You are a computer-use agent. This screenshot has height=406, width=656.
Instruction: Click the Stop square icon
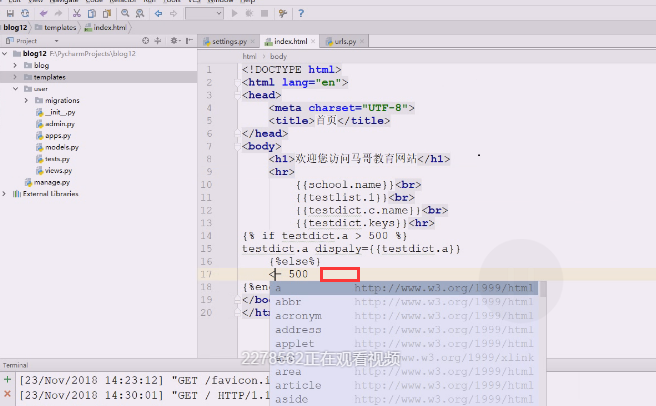(x=264, y=13)
